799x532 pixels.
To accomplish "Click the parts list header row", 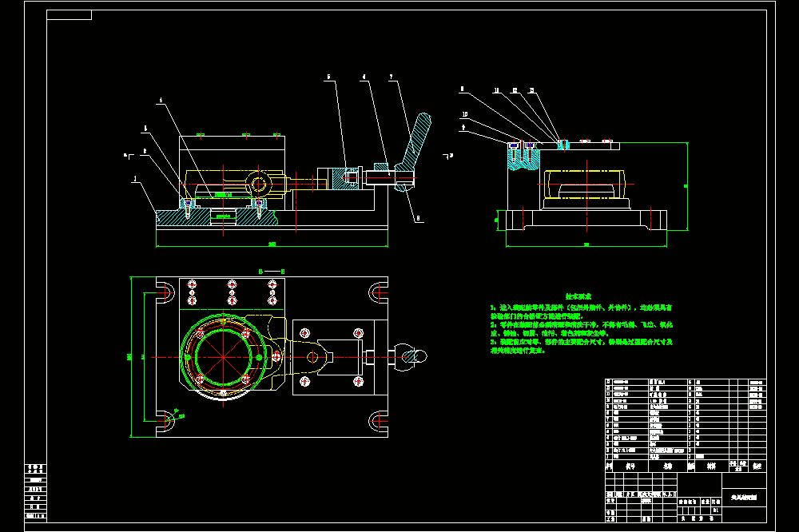I will 686,466.
